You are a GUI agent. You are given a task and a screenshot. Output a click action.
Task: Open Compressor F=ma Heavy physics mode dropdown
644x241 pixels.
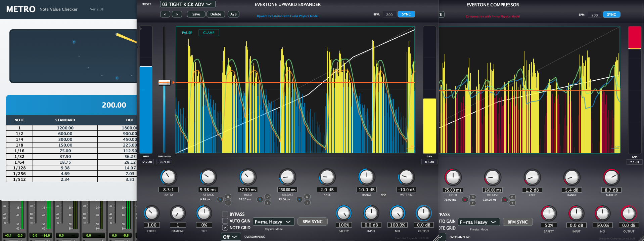pos(479,222)
